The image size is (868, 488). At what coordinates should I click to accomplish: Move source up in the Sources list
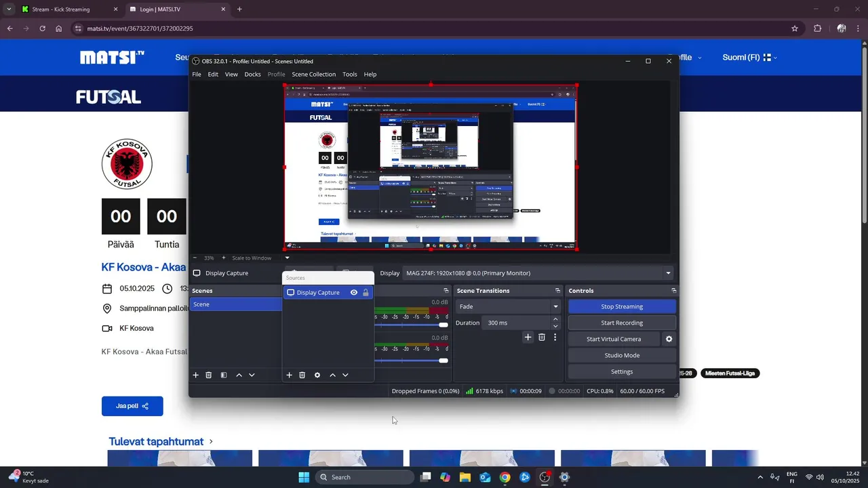click(332, 375)
